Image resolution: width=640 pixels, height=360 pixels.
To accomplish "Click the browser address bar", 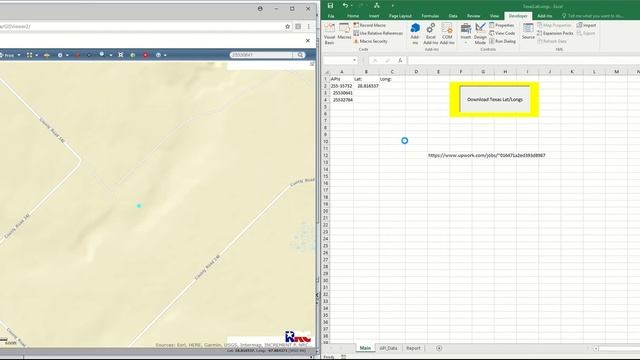I will [141, 27].
